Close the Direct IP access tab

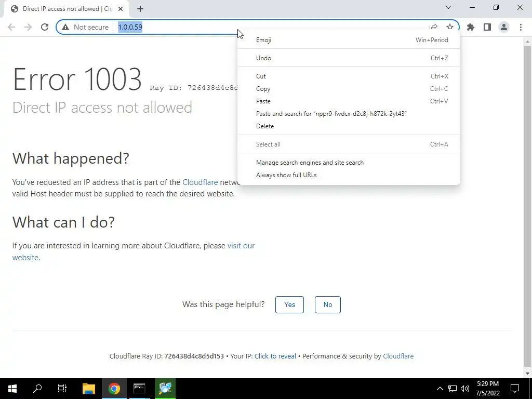pyautogui.click(x=121, y=9)
